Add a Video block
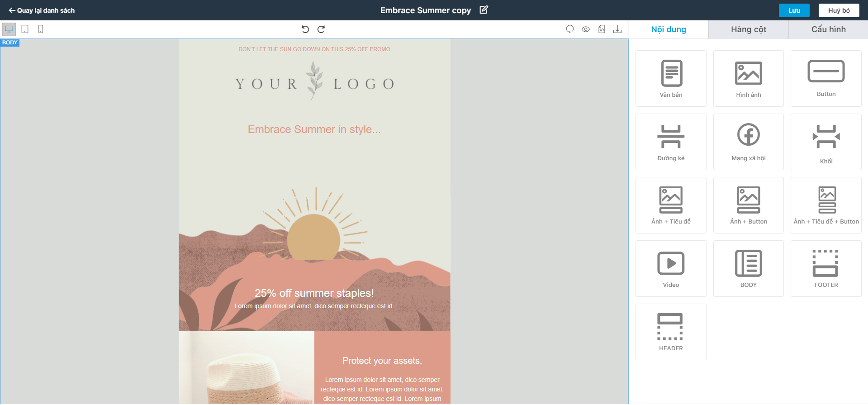 click(671, 269)
